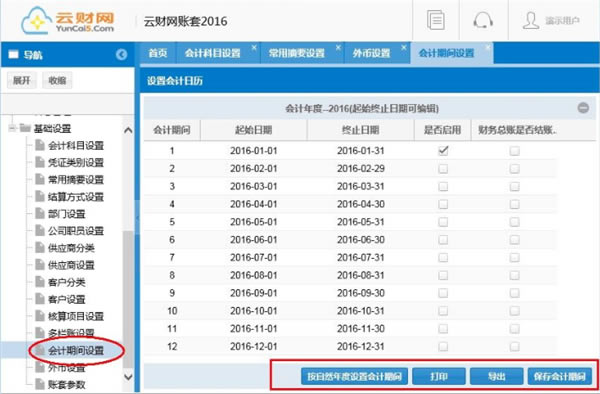Image resolution: width=600 pixels, height=394 pixels.
Task: Switch to the 外币设置 tab
Action: [x=371, y=53]
